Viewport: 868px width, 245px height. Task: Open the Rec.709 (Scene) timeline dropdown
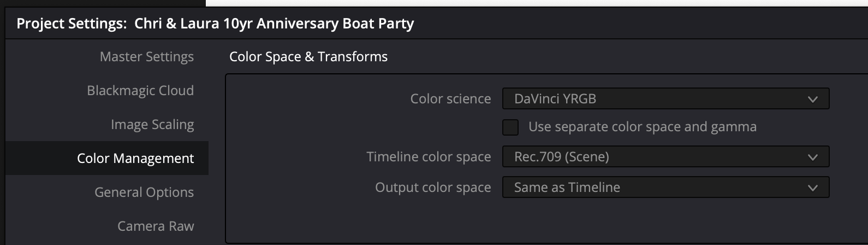665,157
